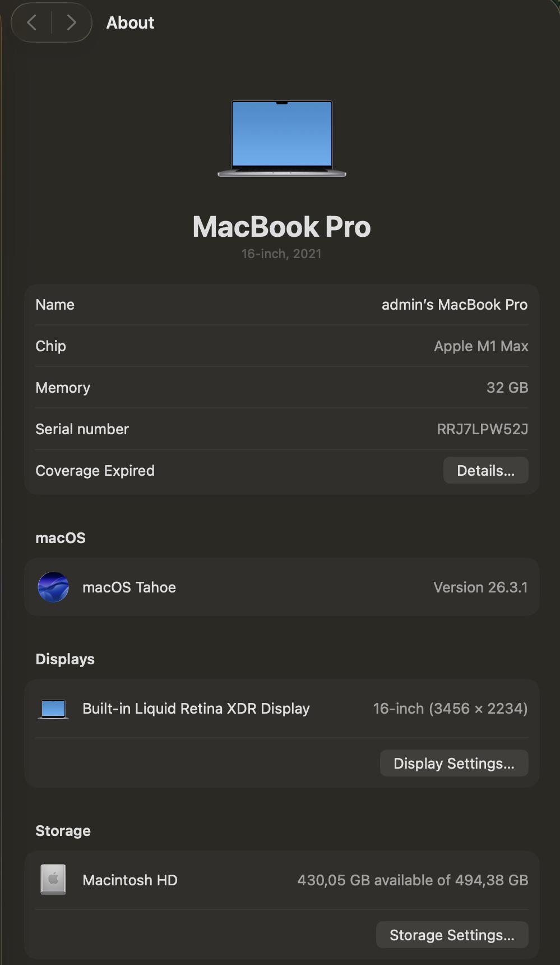The height and width of the screenshot is (965, 560).
Task: Click the back navigation chevron
Action: click(x=32, y=22)
